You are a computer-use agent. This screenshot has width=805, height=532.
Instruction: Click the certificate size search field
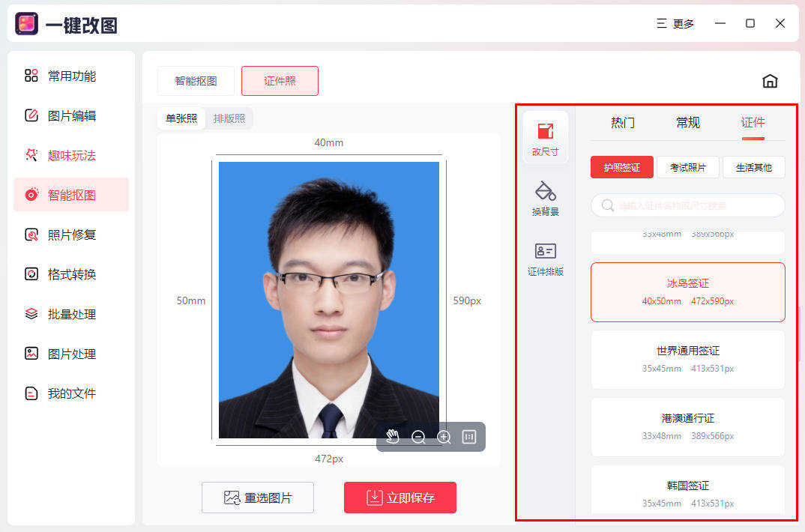click(x=687, y=205)
